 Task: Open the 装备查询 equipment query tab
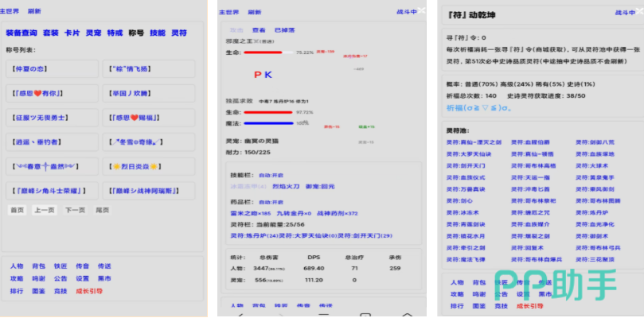click(21, 33)
